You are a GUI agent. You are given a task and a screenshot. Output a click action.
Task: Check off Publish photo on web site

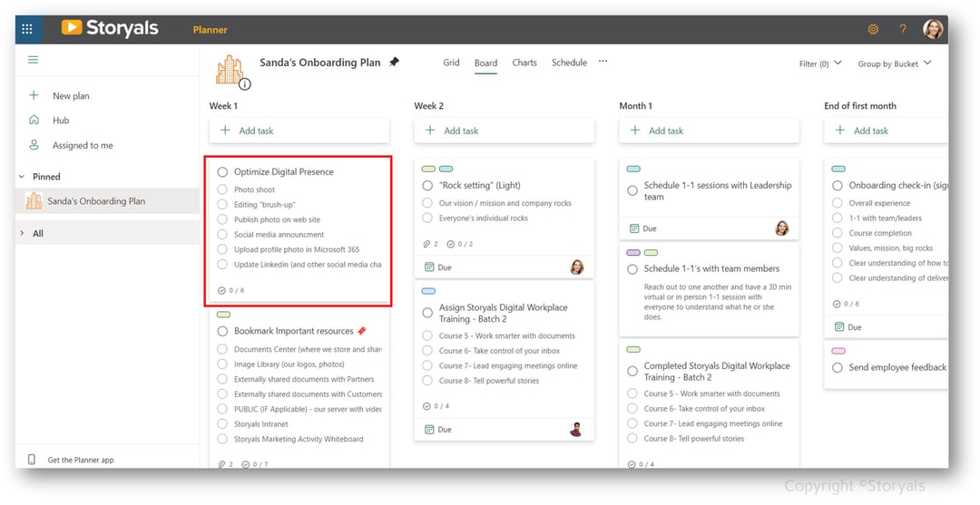tap(222, 219)
